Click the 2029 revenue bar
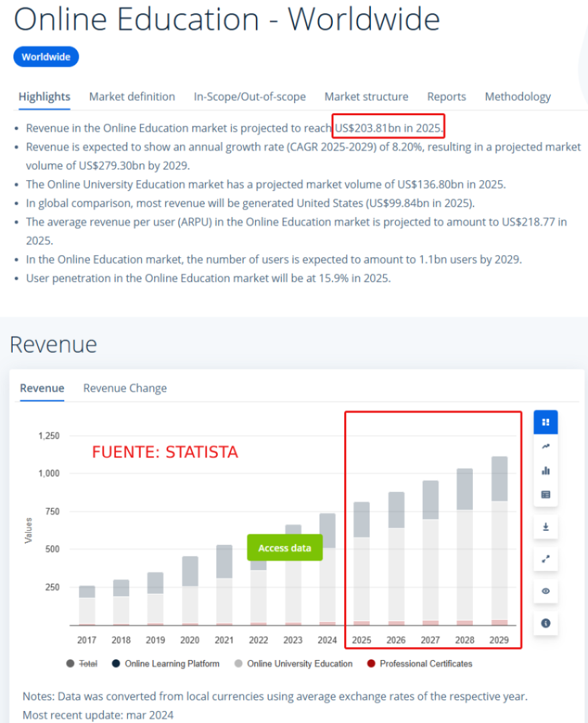This screenshot has width=588, height=723. pyautogui.click(x=500, y=541)
